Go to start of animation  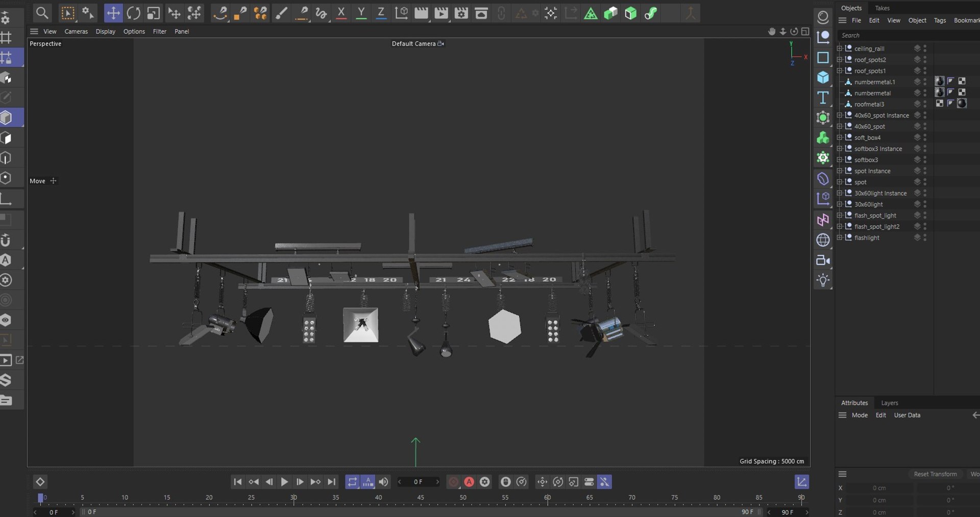237,482
